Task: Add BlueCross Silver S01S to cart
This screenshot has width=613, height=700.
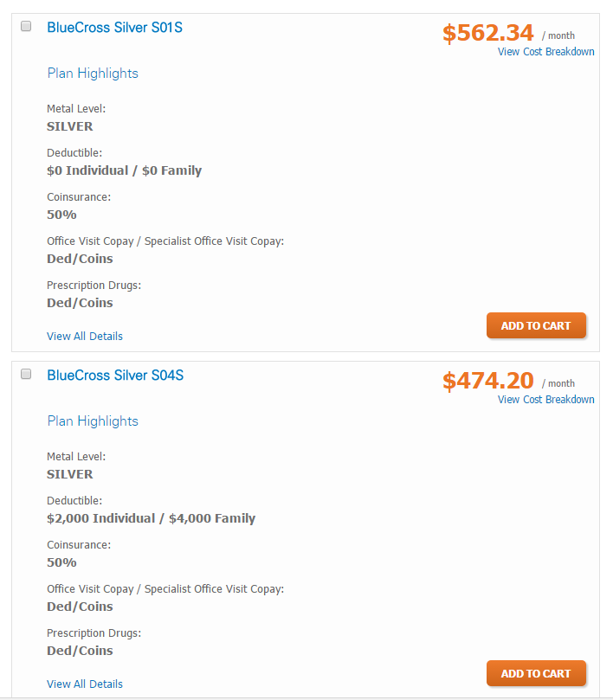Action: click(536, 325)
